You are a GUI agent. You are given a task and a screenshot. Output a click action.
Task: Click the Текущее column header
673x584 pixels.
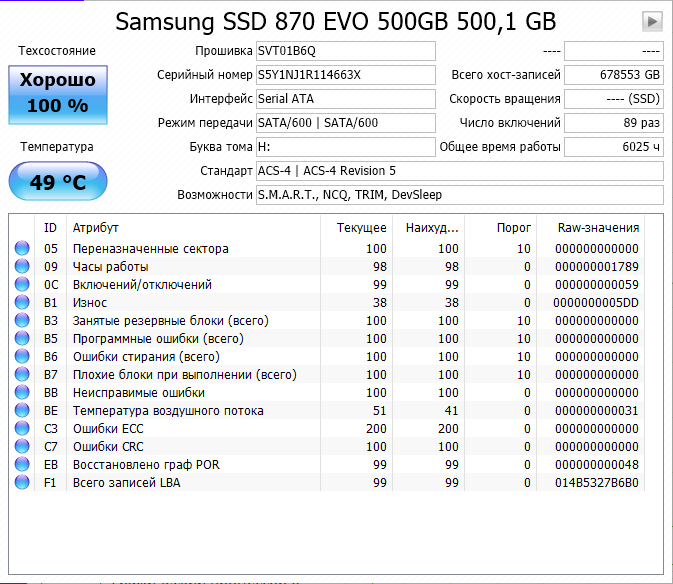pyautogui.click(x=356, y=228)
